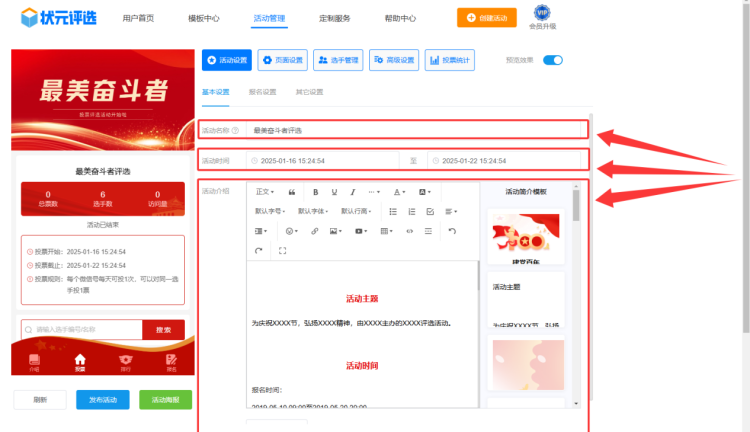The height and width of the screenshot is (432, 750).
Task: Open the 排行 ranking icon in preview
Action: 125,362
